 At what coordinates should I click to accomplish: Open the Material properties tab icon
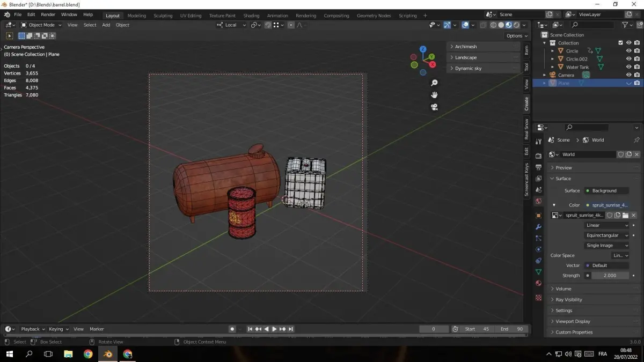pyautogui.click(x=538, y=283)
